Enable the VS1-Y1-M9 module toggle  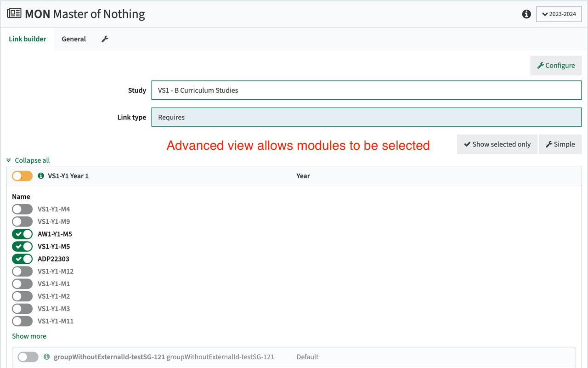click(x=23, y=221)
